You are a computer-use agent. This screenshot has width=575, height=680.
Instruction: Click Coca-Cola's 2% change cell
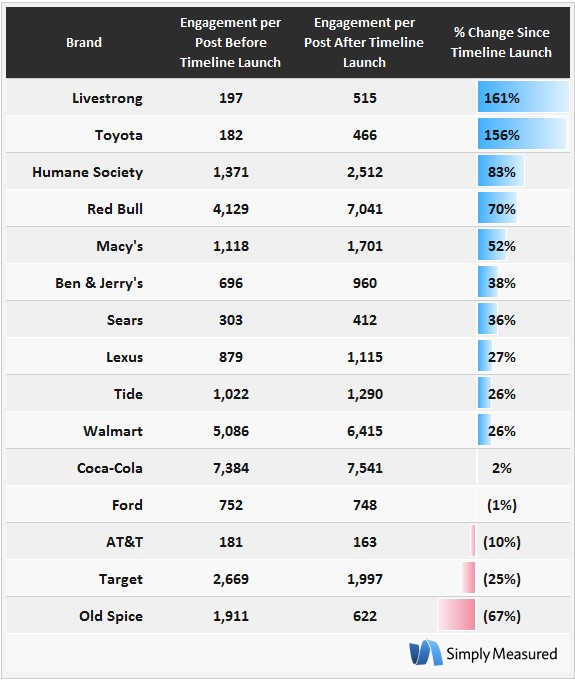(x=502, y=468)
